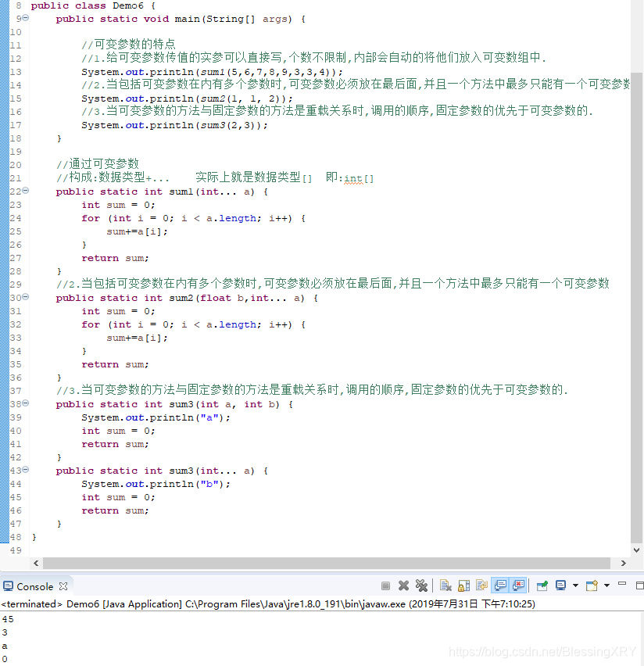Click the Console tab monitor icon

tap(8, 586)
